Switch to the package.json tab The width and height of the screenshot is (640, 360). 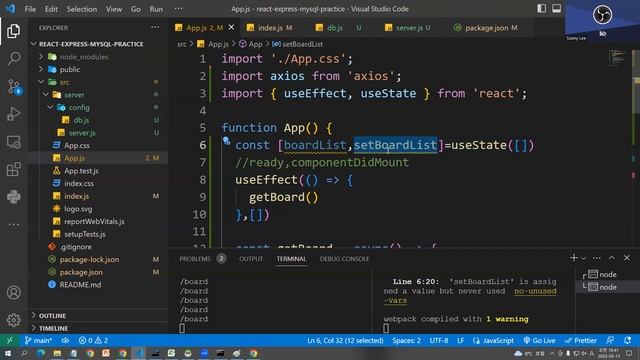tap(486, 28)
